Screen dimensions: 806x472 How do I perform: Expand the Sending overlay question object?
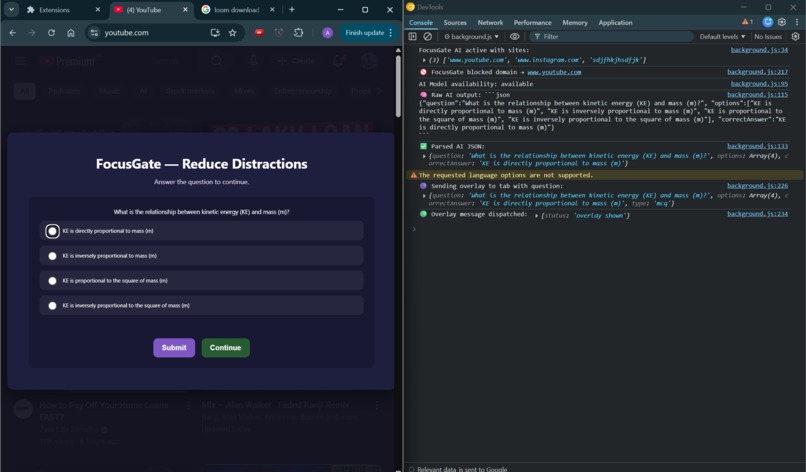click(424, 196)
